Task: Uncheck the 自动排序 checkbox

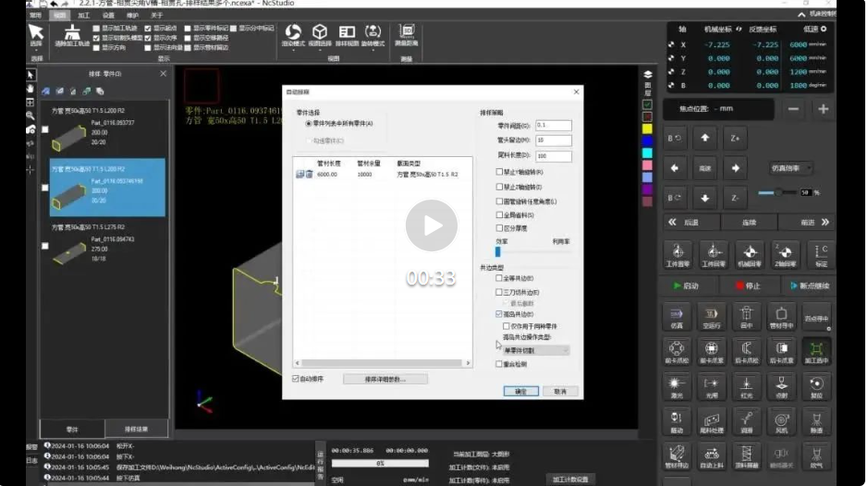Action: click(296, 379)
